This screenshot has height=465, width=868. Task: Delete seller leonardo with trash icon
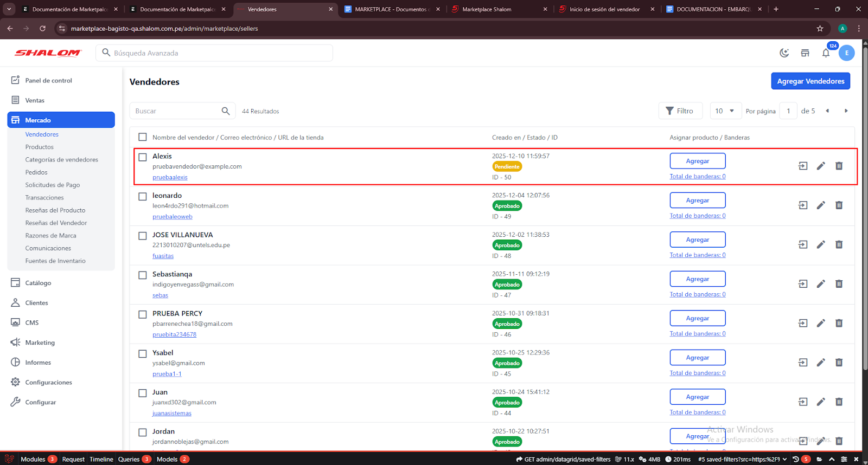coord(839,205)
